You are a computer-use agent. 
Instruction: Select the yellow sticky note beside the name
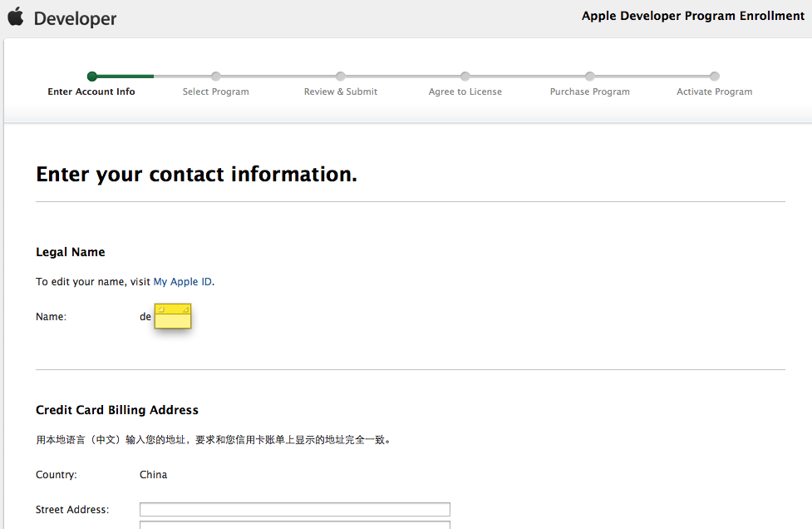tap(173, 317)
